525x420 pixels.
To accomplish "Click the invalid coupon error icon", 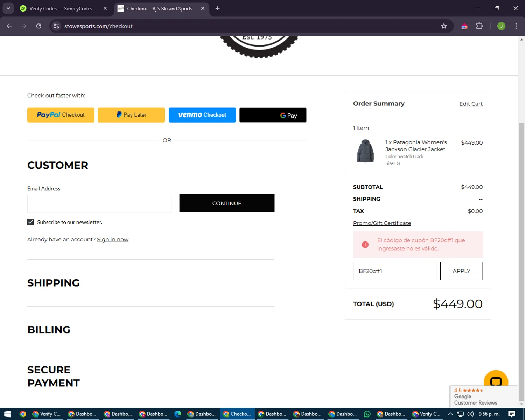I will tap(365, 244).
